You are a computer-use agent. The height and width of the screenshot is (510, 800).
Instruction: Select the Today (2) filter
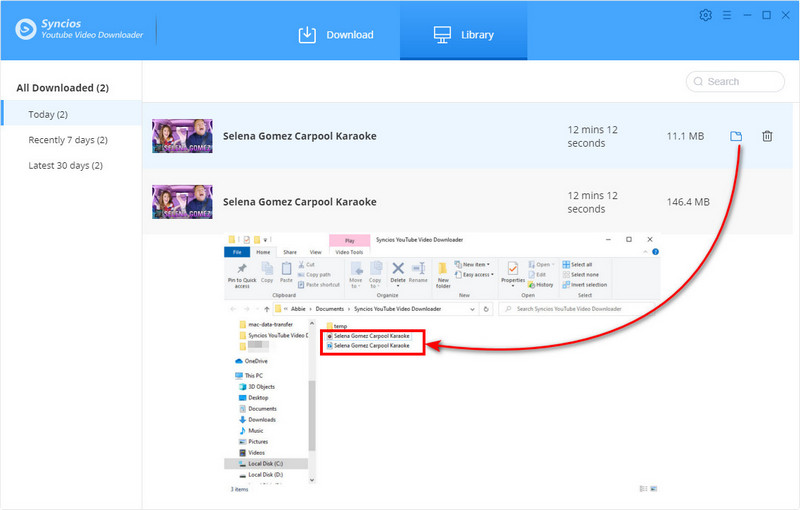(72, 113)
